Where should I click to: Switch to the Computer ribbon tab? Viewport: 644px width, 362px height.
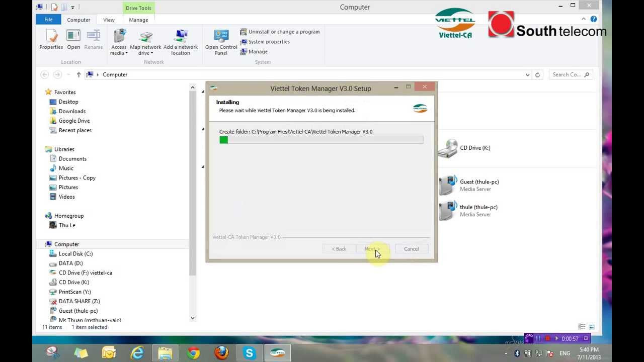[78, 20]
